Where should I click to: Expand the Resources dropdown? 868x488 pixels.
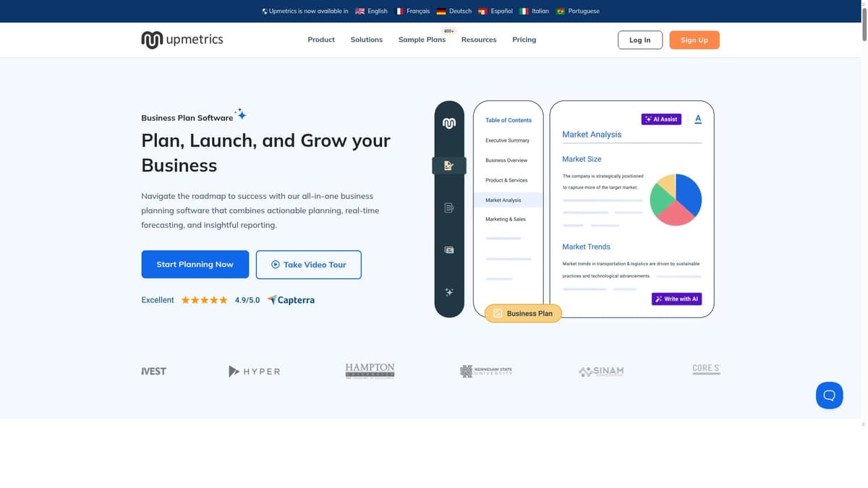tap(479, 40)
